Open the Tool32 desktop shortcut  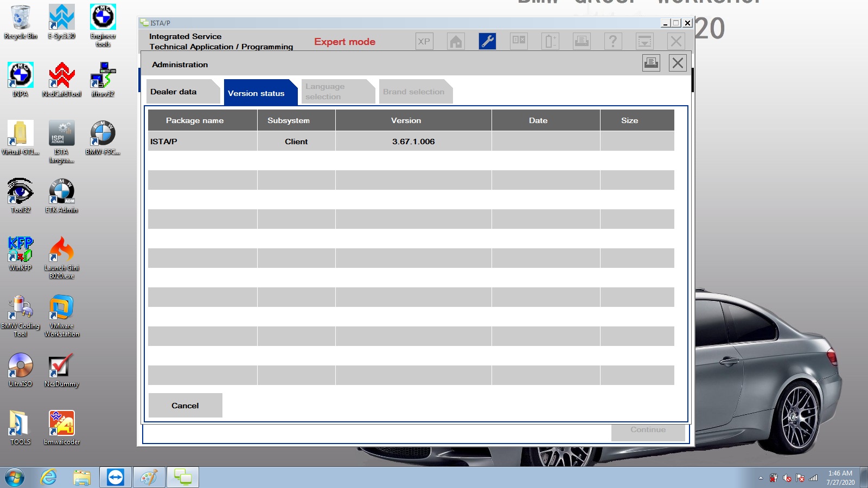(x=21, y=196)
